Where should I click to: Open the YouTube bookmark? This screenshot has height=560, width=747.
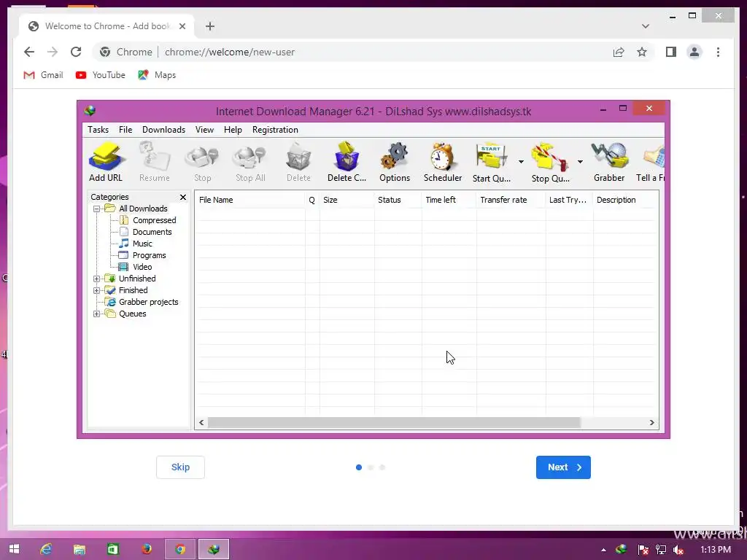[x=101, y=75]
